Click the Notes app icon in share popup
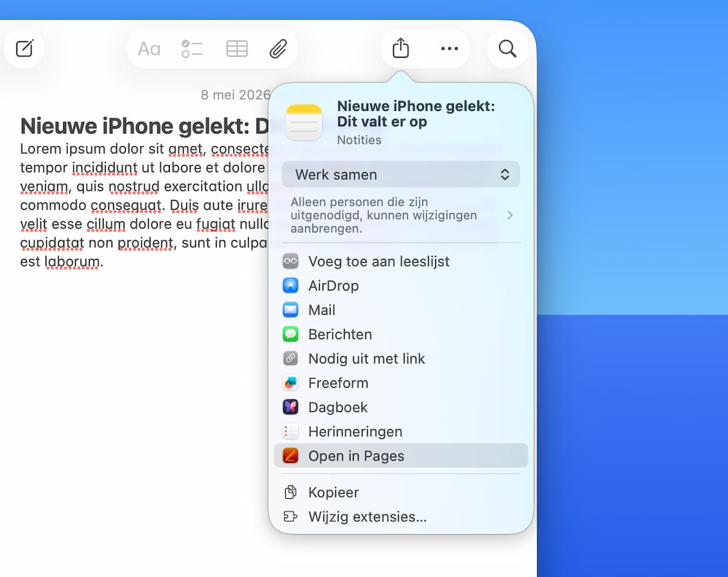Image resolution: width=728 pixels, height=577 pixels. pos(303,122)
